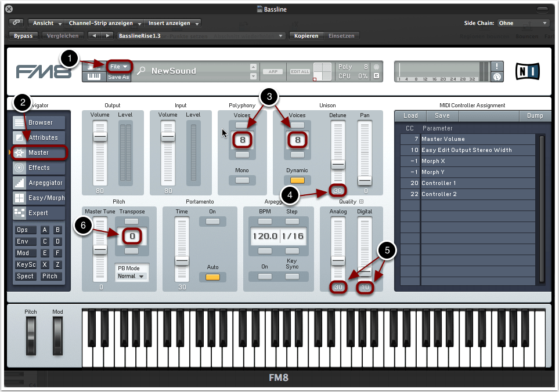Open Channel-Strip anzeigen dropdown
Image resolution: width=559 pixels, height=392 pixels.
(105, 23)
